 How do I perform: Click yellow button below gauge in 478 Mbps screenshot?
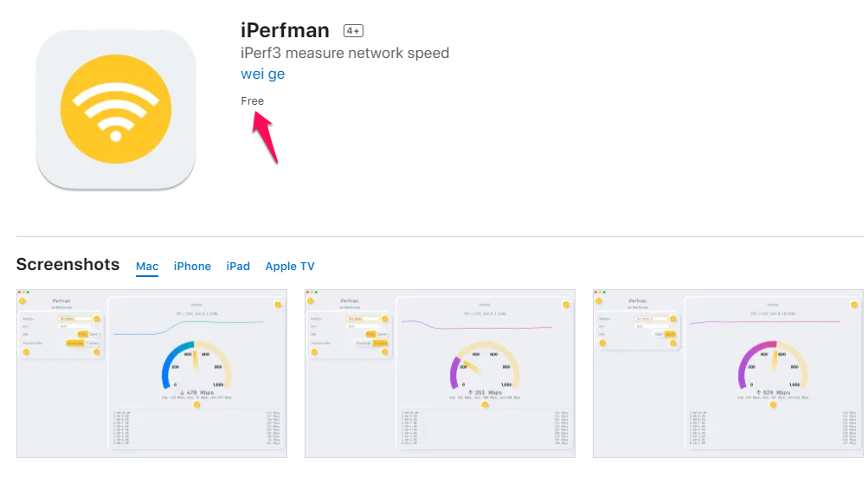click(196, 405)
